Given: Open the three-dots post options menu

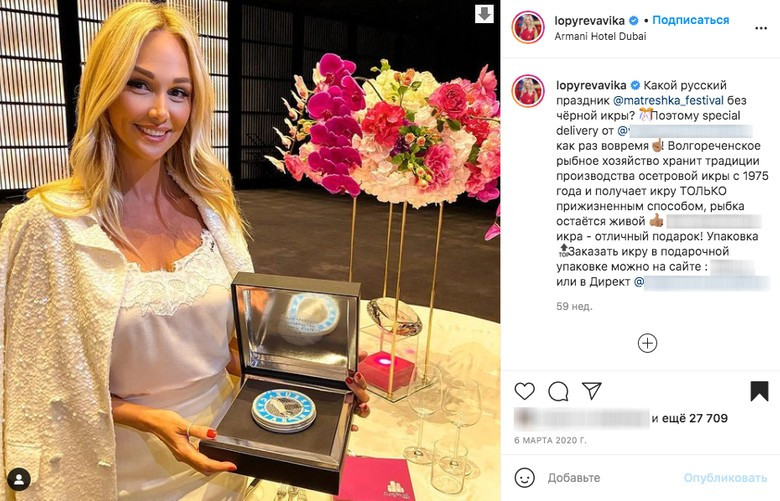Looking at the screenshot, I should click(761, 28).
